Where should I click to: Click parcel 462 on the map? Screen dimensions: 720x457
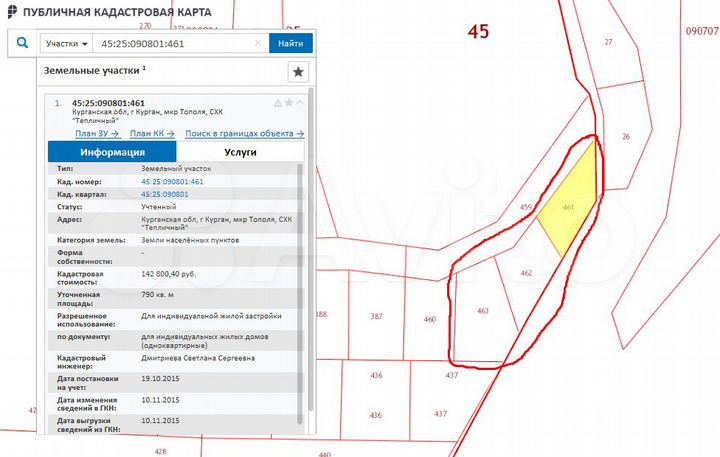[526, 273]
